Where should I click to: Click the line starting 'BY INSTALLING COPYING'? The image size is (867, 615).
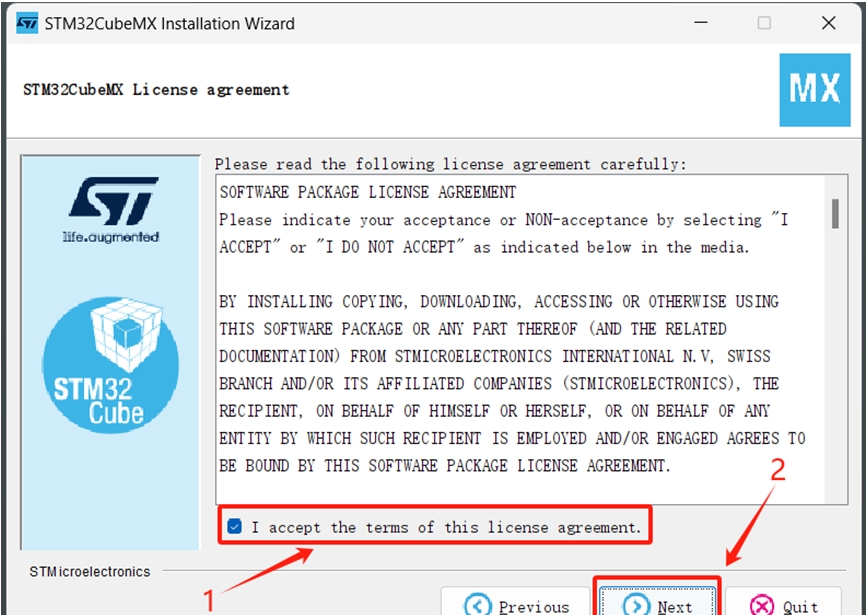pos(499,302)
